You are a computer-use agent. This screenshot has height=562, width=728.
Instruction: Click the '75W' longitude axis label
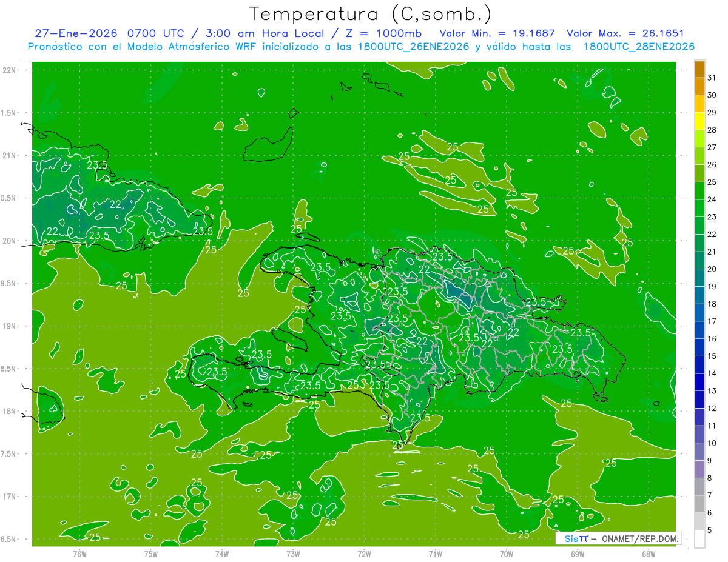point(150,554)
